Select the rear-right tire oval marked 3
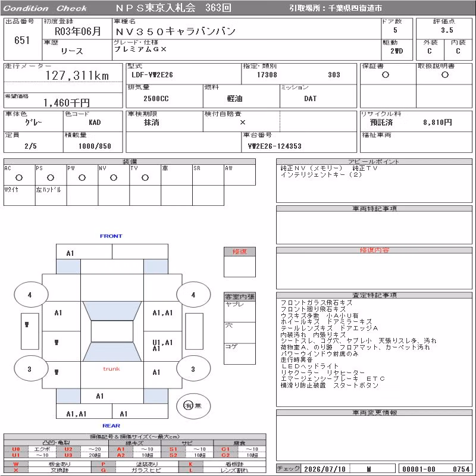Viewport: 476px width, 476px height. click(193, 369)
